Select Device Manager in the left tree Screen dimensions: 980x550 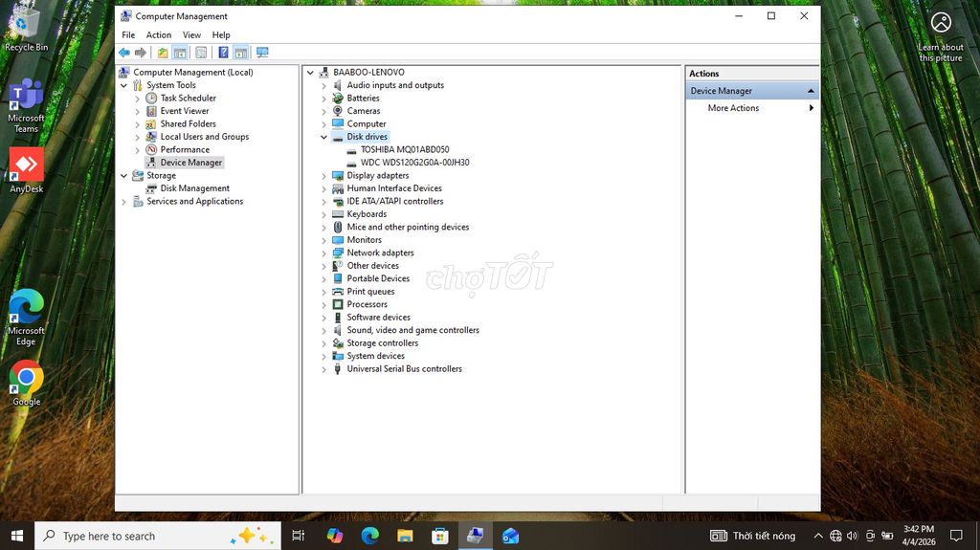[191, 163]
